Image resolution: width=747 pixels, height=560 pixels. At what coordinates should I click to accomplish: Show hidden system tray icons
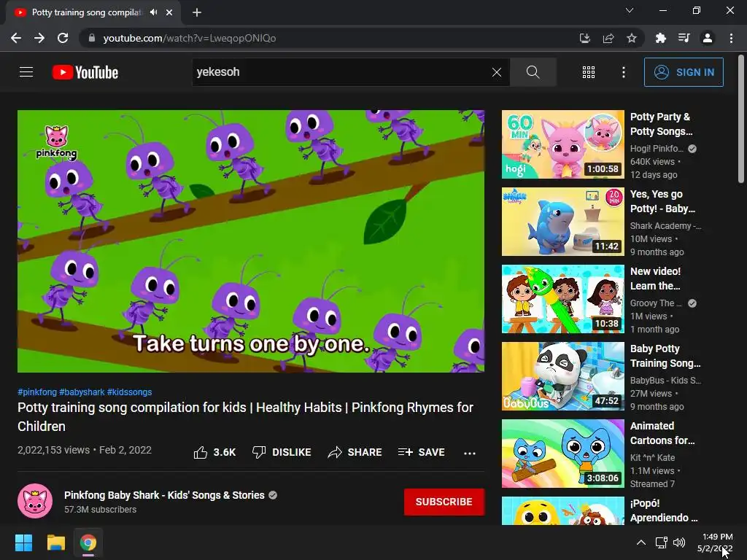coord(641,542)
